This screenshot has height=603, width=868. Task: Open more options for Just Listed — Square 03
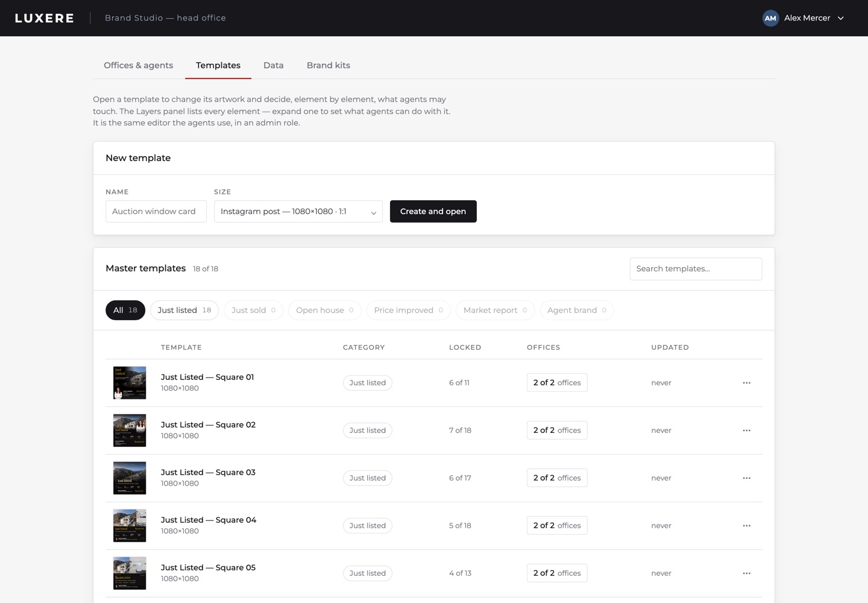tap(746, 478)
